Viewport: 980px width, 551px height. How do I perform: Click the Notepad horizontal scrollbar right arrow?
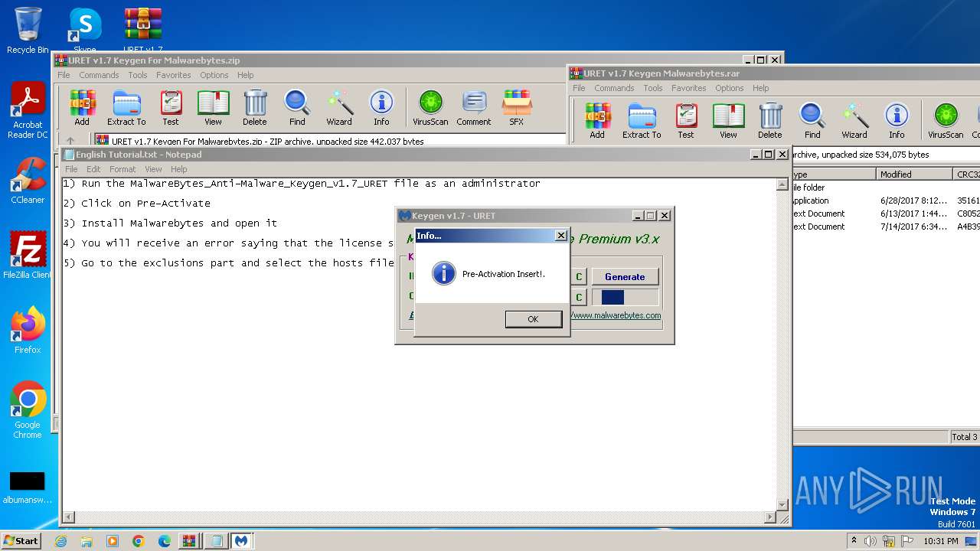pos(770,518)
